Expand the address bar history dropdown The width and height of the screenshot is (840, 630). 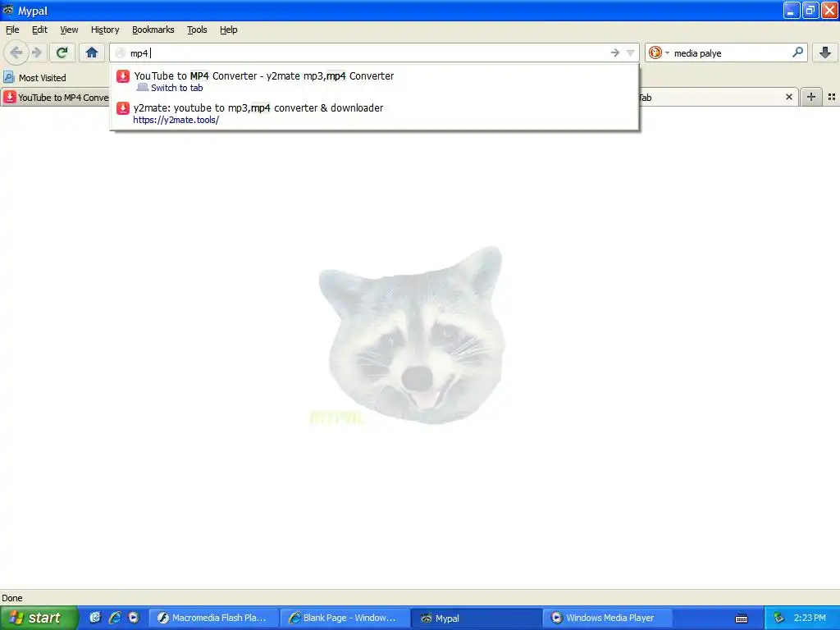point(631,52)
